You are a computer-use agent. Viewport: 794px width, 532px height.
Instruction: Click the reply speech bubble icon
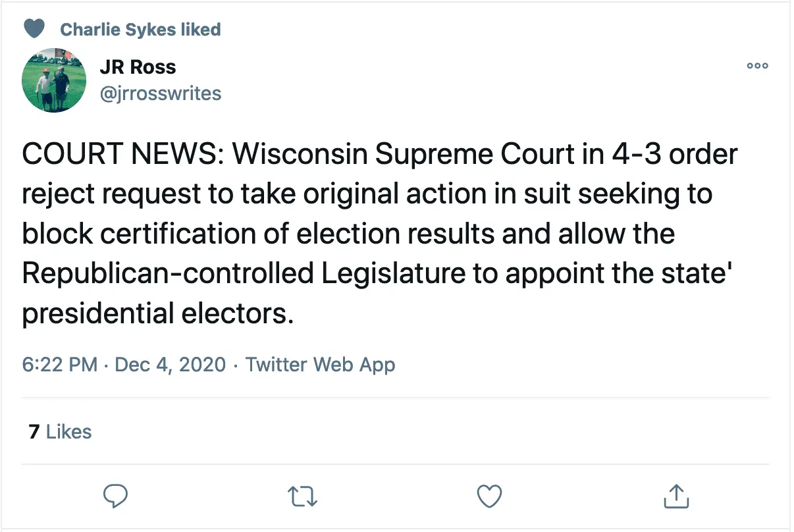point(116,496)
